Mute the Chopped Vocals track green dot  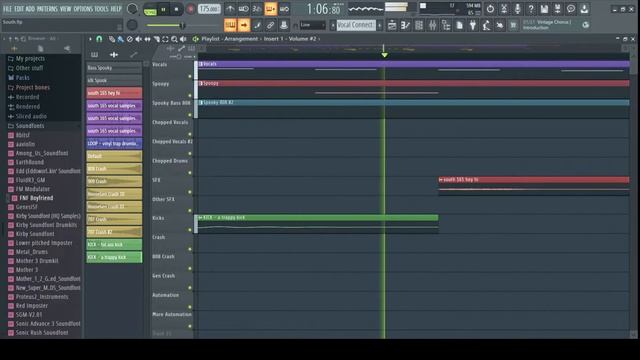coord(190,134)
